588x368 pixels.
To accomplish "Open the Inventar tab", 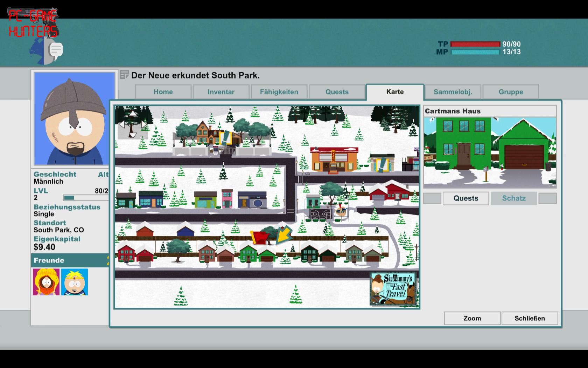I will (x=221, y=92).
